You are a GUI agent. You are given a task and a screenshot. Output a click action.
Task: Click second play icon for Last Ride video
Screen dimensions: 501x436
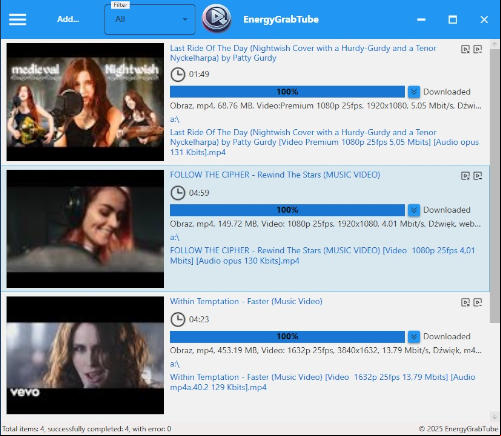coord(478,49)
